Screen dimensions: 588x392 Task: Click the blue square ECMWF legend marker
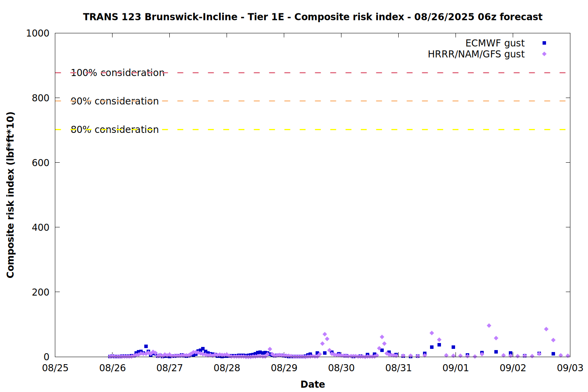click(x=544, y=43)
